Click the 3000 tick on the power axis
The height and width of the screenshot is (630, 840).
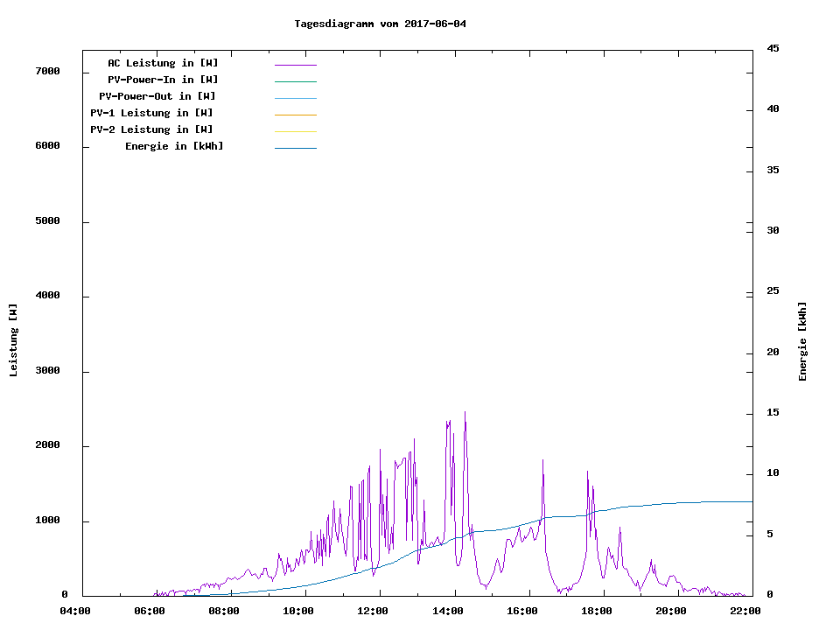pyautogui.click(x=47, y=371)
